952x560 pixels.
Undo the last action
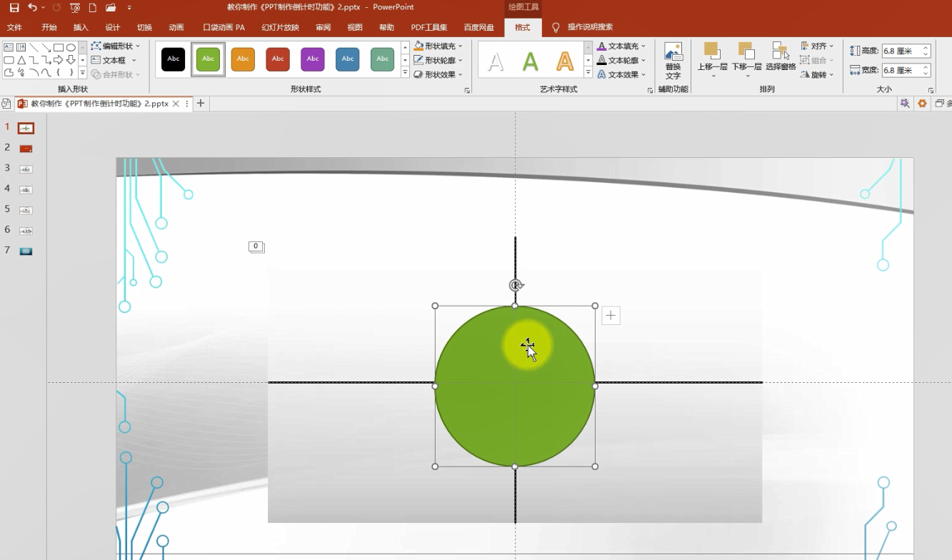(x=32, y=8)
